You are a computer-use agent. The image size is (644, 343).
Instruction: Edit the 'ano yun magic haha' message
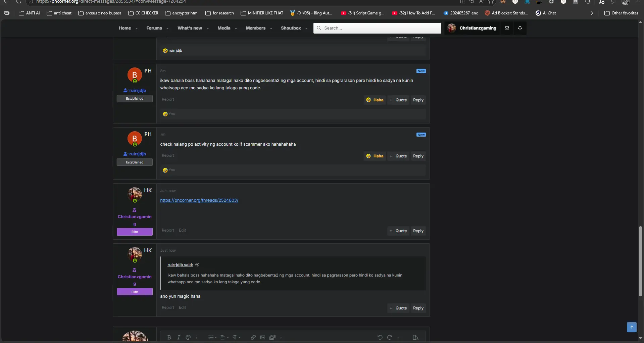tap(182, 307)
